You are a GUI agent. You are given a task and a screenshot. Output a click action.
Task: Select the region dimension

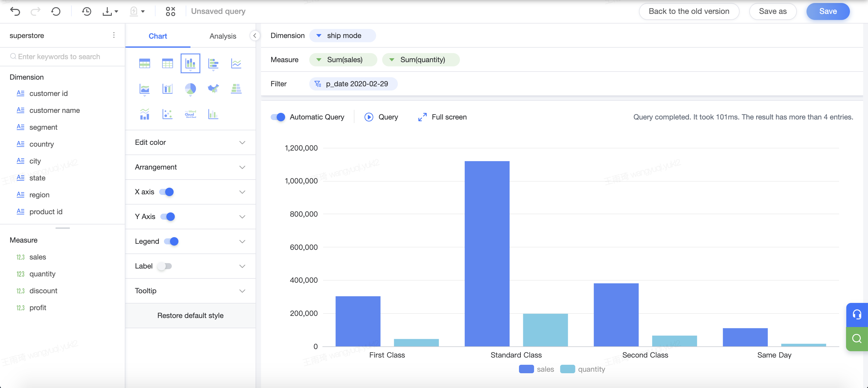(39, 195)
